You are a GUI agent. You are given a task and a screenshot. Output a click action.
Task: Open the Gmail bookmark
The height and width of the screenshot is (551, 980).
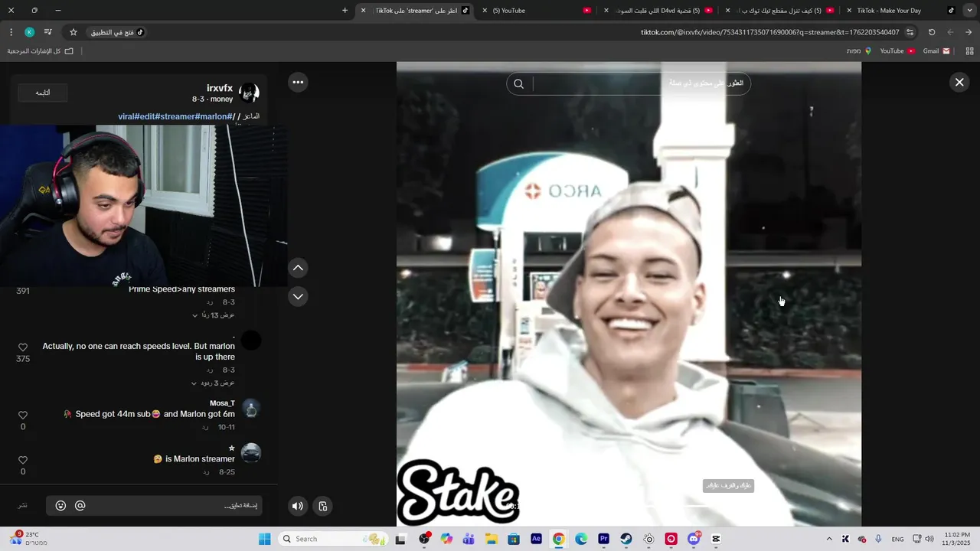point(936,51)
